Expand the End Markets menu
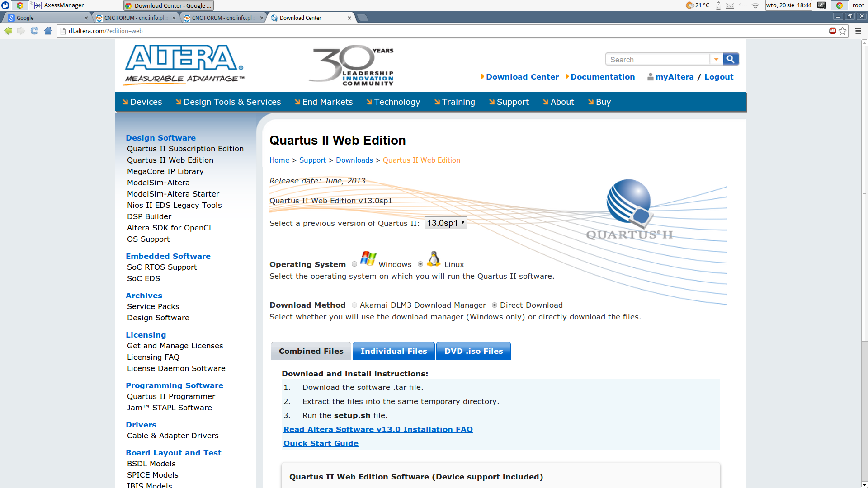868x488 pixels. point(323,102)
